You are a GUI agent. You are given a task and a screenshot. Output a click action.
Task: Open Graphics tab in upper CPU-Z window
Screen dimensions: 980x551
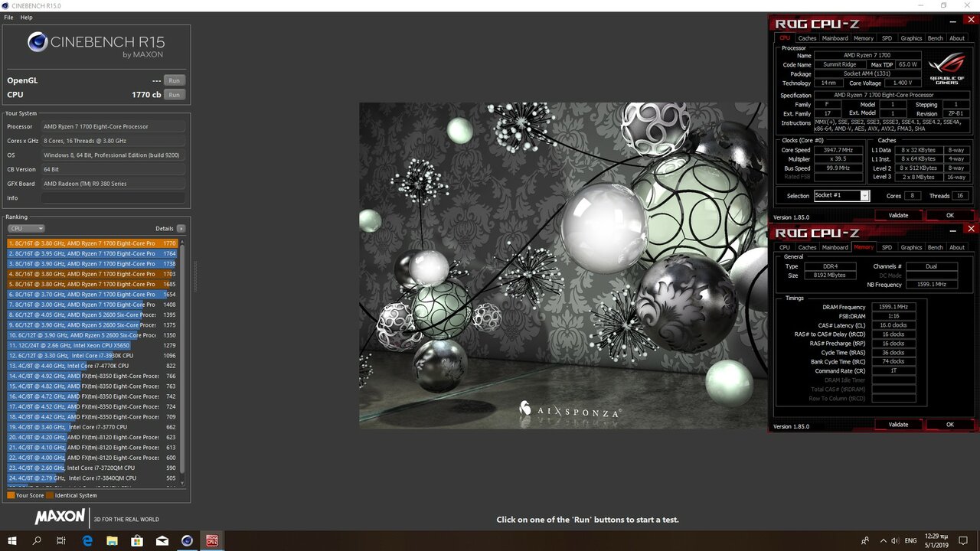[911, 38]
